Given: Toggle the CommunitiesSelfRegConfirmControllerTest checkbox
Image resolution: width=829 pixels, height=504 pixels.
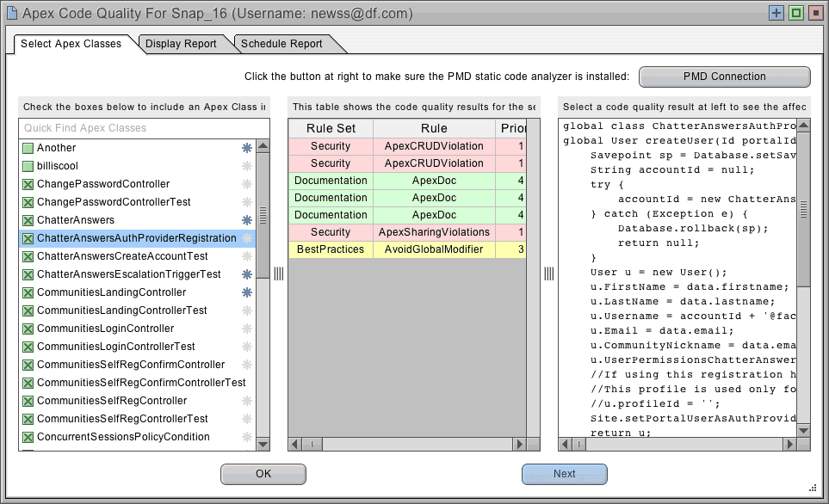Looking at the screenshot, I should (x=28, y=383).
